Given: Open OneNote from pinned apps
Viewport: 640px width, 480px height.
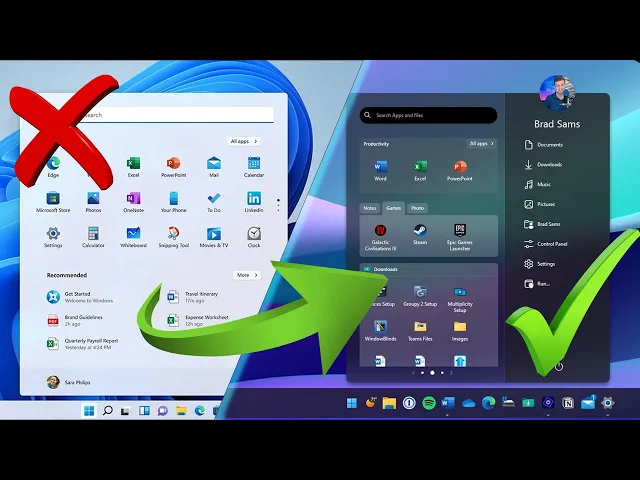Looking at the screenshot, I should (x=133, y=202).
